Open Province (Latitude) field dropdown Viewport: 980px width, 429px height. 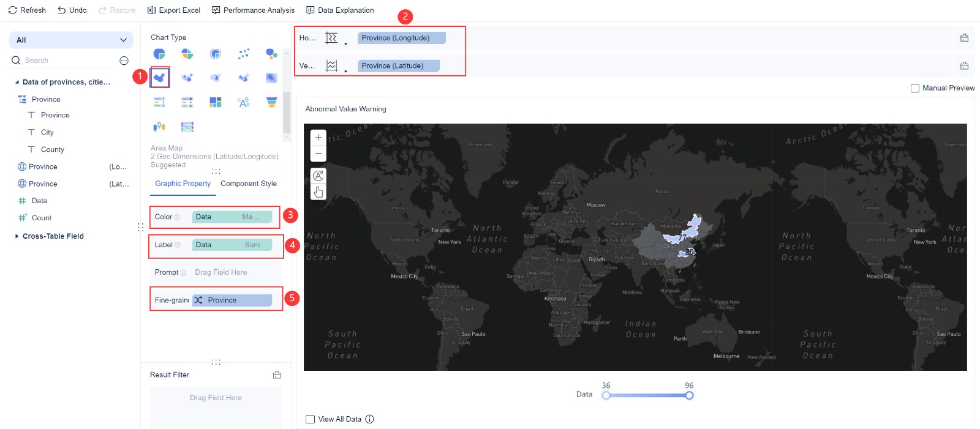(399, 65)
